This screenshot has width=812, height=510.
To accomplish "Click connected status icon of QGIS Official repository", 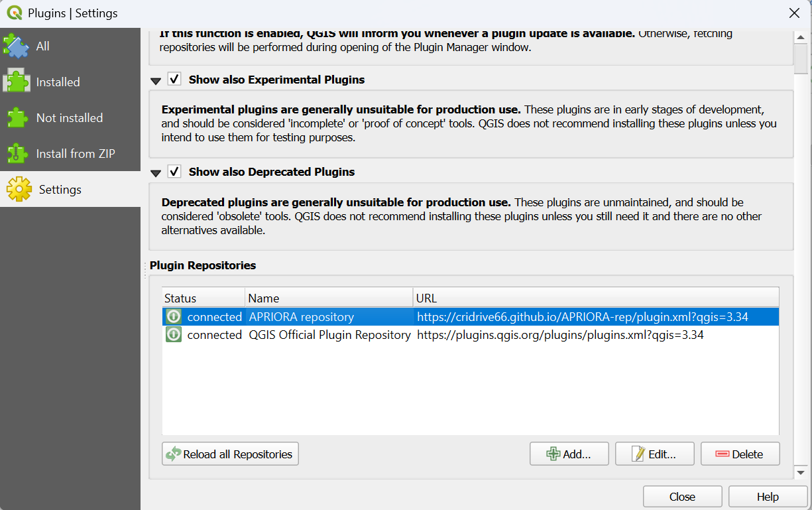I will click(173, 335).
